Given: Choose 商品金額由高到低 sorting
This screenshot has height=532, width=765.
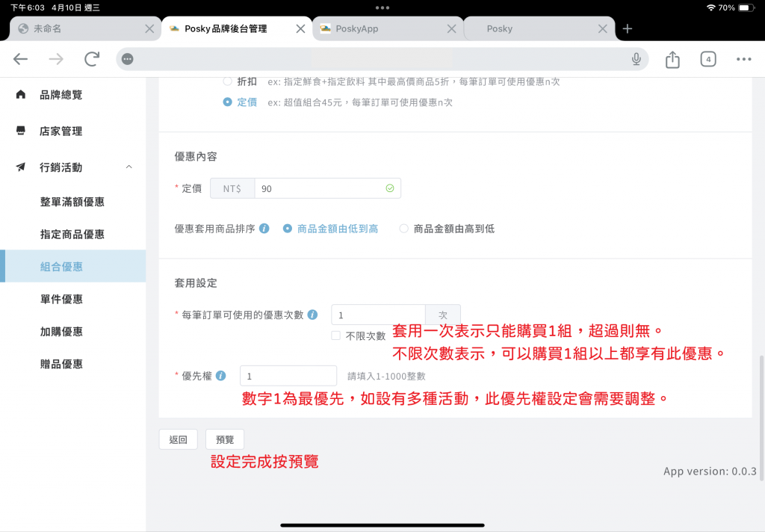Looking at the screenshot, I should click(x=403, y=229).
